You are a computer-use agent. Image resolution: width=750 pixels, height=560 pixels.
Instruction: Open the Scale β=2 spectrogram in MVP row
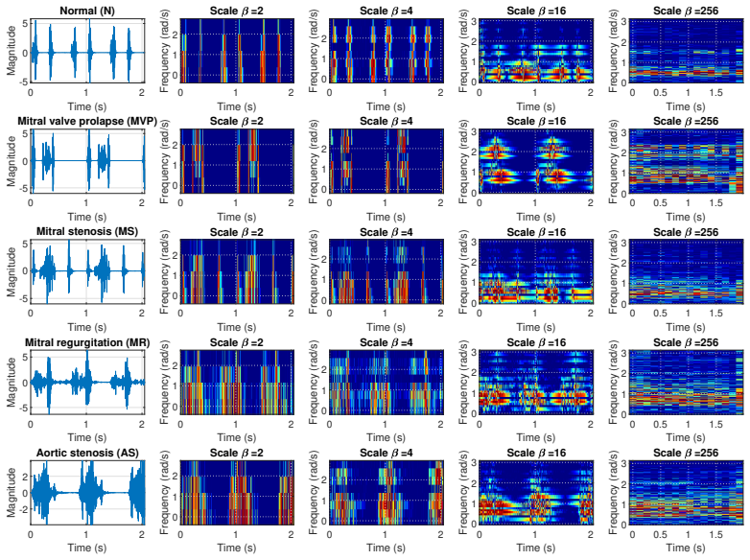click(x=237, y=162)
